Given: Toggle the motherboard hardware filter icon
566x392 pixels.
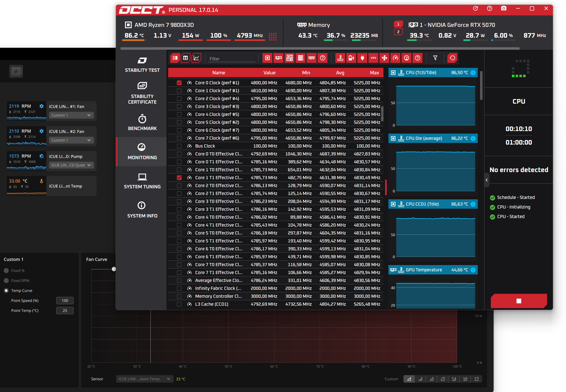Looking at the screenshot, I should [x=289, y=58].
